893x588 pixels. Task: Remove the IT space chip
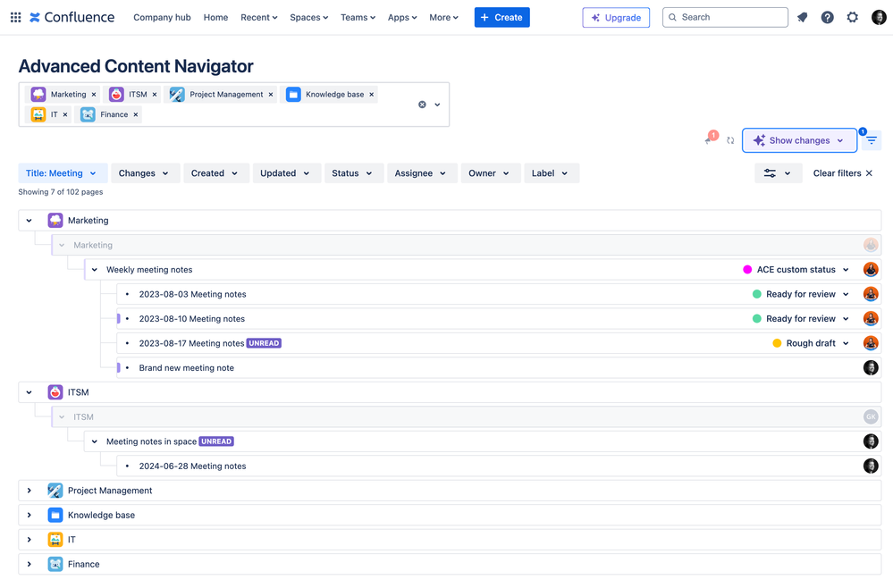65,114
